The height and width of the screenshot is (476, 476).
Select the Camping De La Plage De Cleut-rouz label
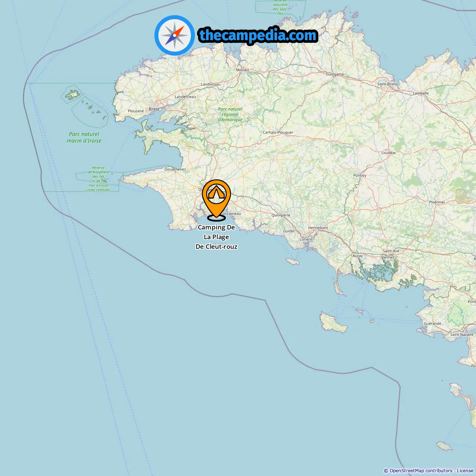tap(216, 237)
